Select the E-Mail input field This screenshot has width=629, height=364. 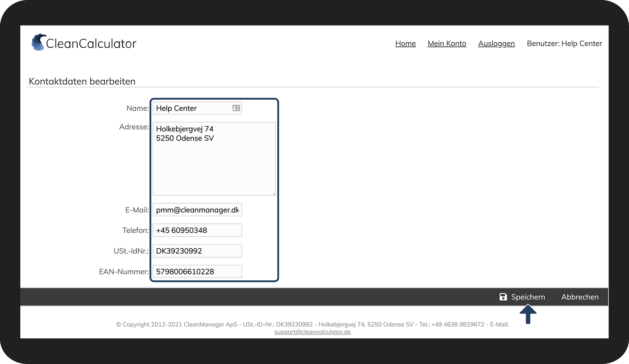197,210
